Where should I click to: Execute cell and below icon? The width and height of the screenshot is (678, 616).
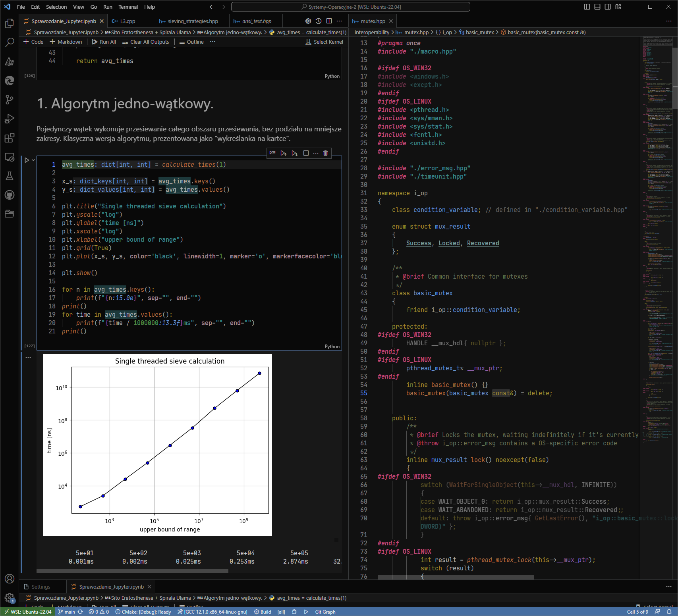point(294,153)
